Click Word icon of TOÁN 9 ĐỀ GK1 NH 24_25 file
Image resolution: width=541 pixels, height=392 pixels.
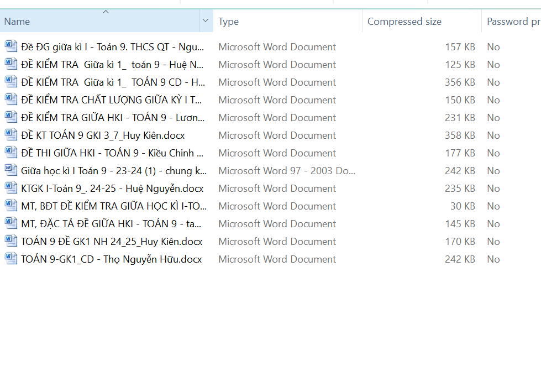[x=10, y=241]
